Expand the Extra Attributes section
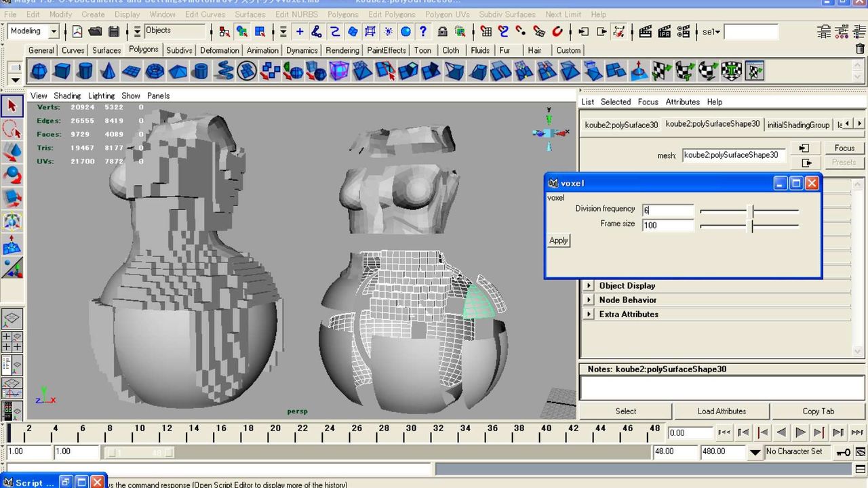The image size is (868, 488). tap(589, 314)
